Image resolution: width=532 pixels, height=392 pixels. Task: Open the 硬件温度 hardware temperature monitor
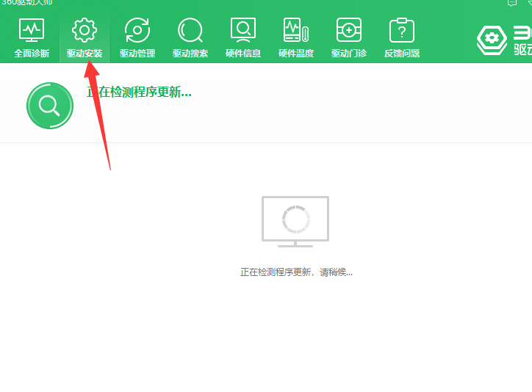pos(296,38)
